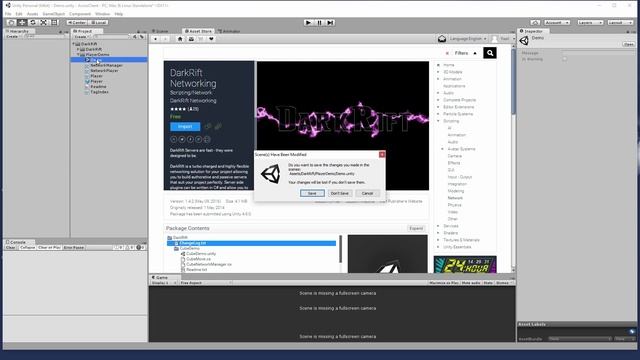Open the Language English dropdown
The height and width of the screenshot is (360, 640).
(468, 39)
